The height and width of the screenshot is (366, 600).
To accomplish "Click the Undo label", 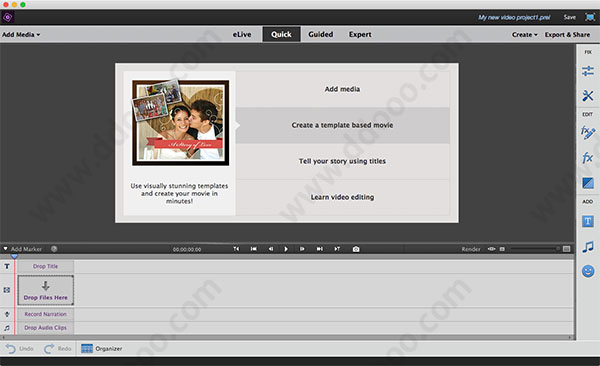I will (26, 349).
